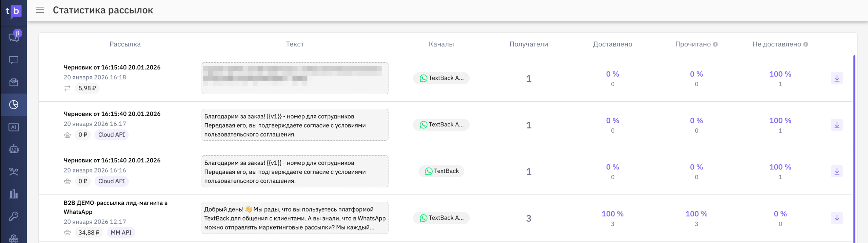Click the Cloud API tag on 16:17 mailing

pyautogui.click(x=112, y=135)
